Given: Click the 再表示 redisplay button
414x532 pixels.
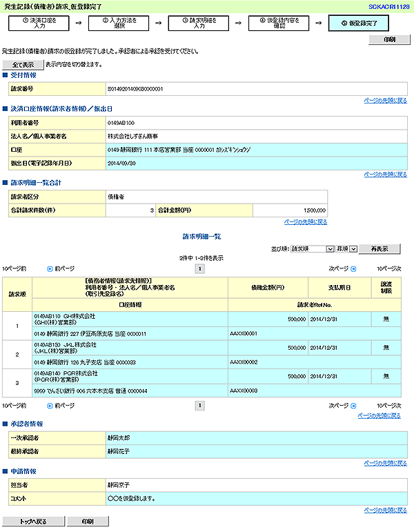Looking at the screenshot, I should (379, 248).
